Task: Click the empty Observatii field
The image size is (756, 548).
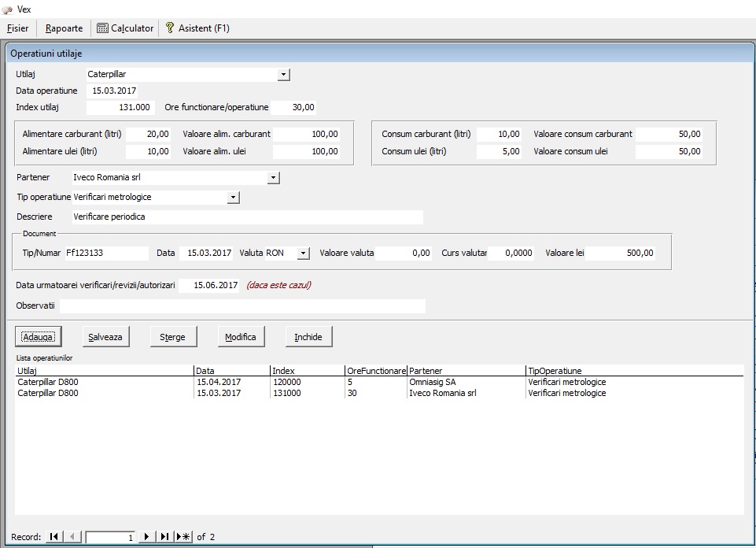Action: point(242,305)
